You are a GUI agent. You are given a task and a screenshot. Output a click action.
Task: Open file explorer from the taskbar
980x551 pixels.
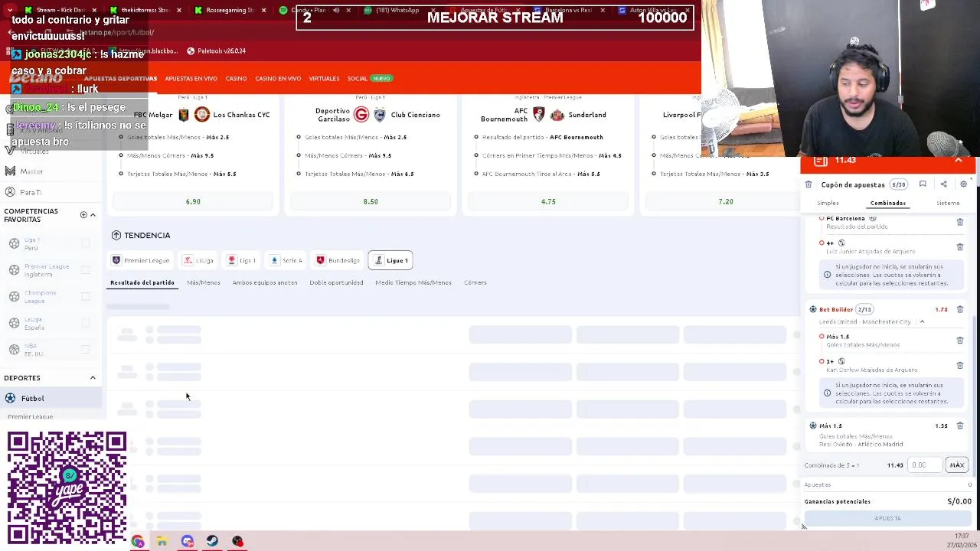[x=162, y=541]
